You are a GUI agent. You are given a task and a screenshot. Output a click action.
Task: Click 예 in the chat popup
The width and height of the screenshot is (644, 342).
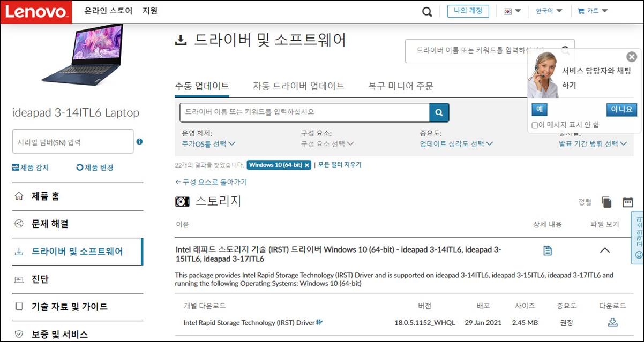click(540, 109)
